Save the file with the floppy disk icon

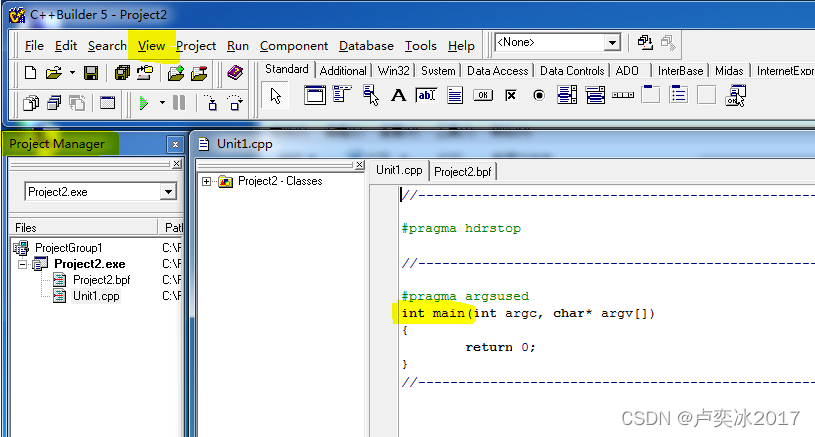click(91, 73)
